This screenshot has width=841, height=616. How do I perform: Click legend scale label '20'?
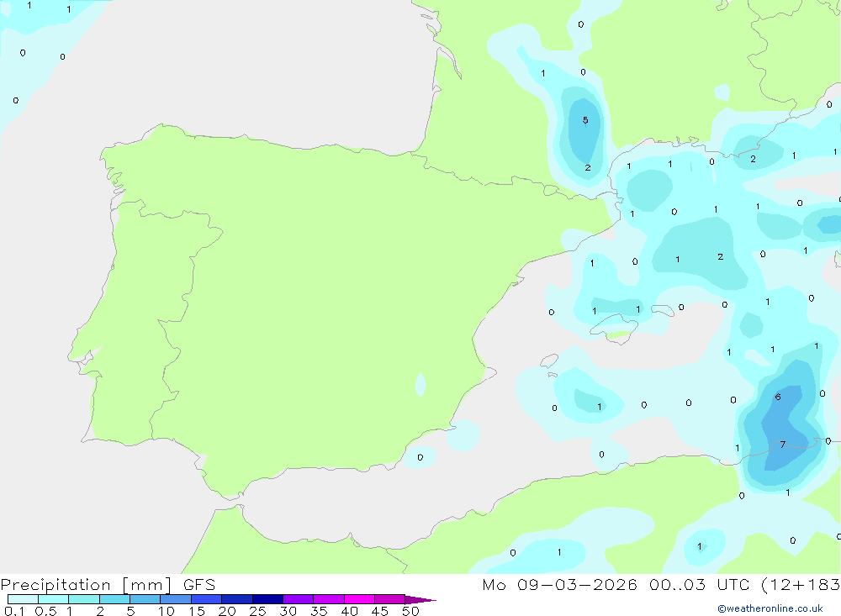pos(227,611)
